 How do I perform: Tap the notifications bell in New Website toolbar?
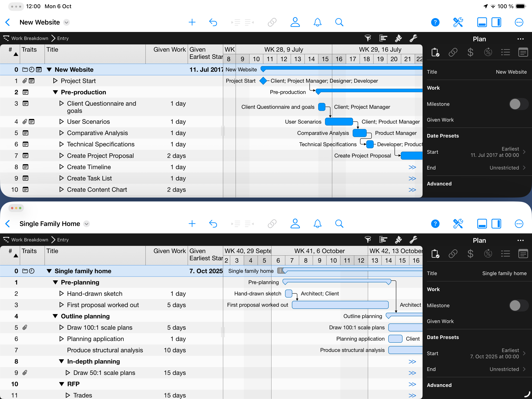click(317, 22)
